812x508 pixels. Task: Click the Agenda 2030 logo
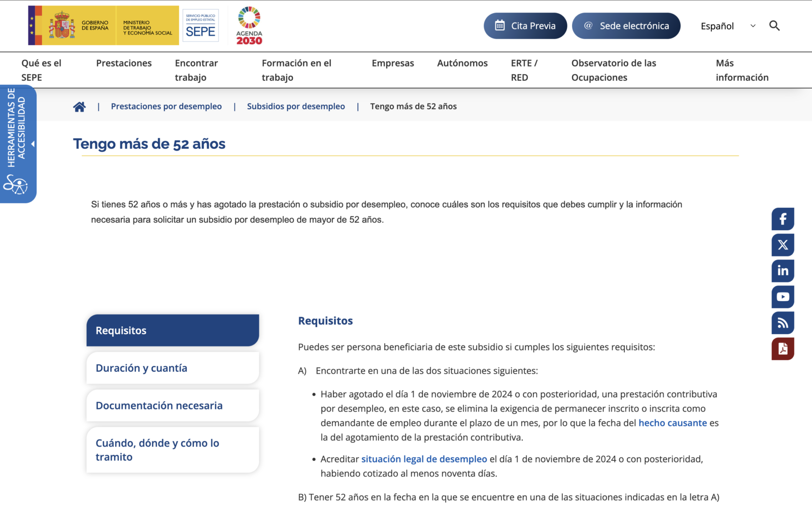click(249, 25)
